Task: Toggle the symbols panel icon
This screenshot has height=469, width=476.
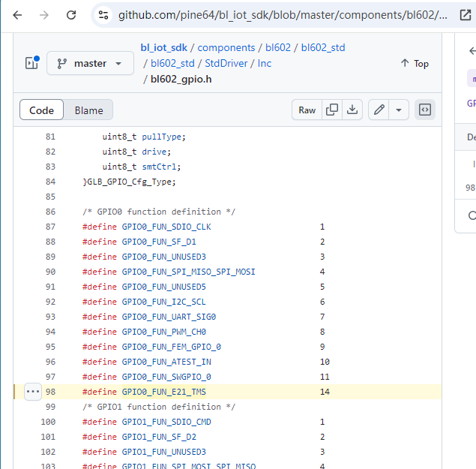Action: tap(425, 110)
